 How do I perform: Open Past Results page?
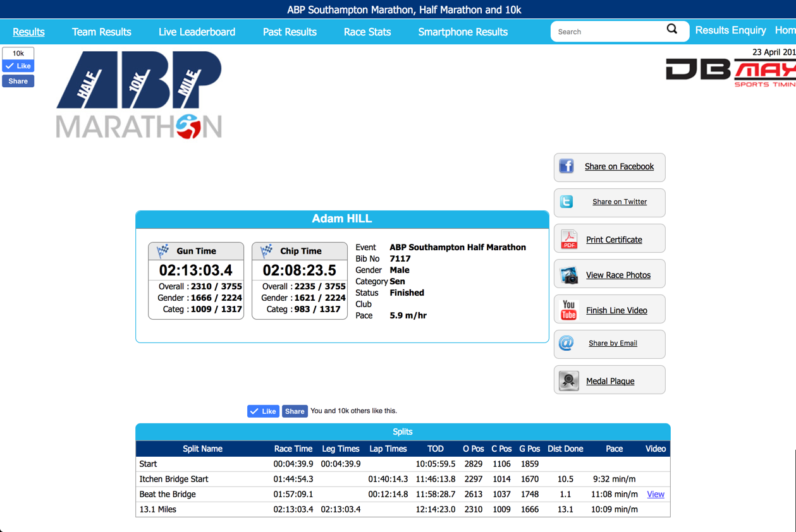[290, 32]
